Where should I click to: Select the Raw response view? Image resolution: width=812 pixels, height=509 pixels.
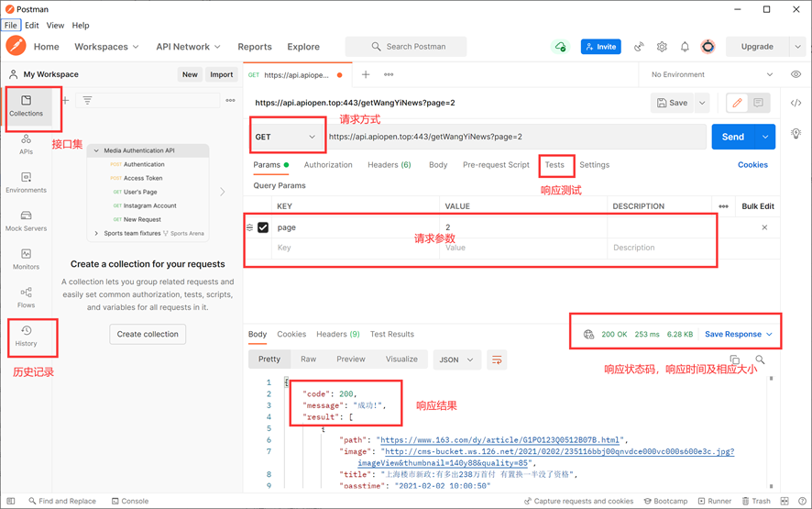(308, 360)
